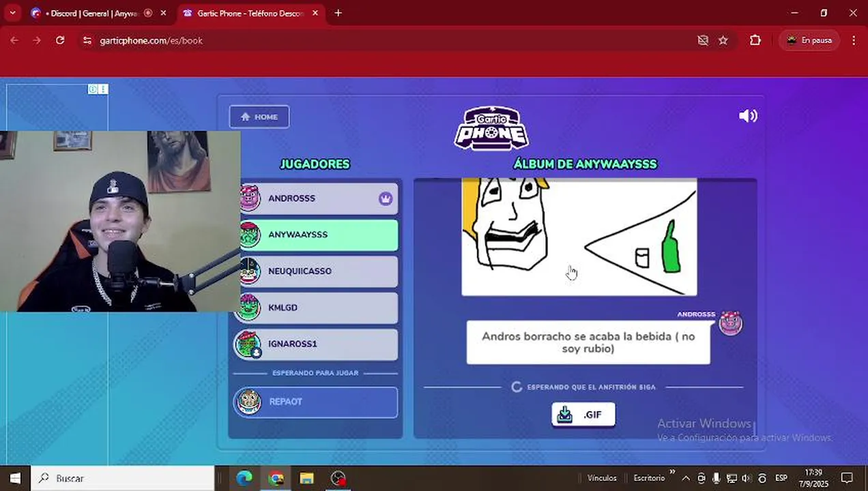
Task: View site information icon in address bar
Action: (x=87, y=40)
